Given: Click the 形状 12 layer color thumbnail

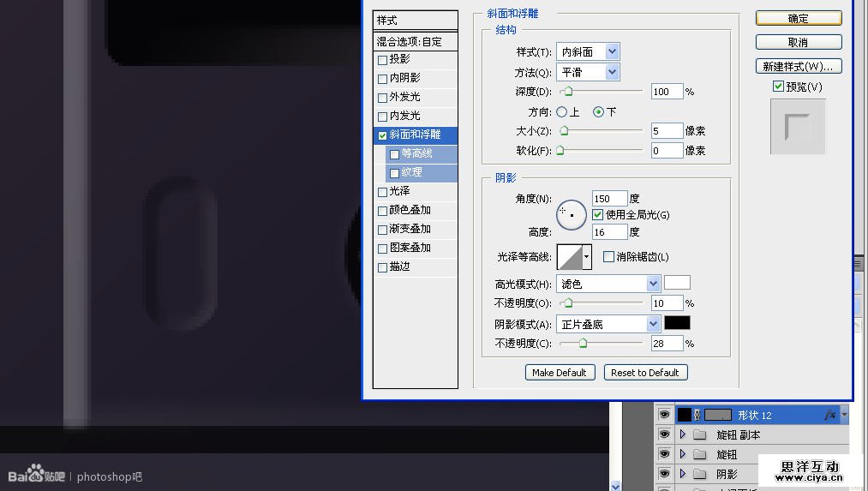Looking at the screenshot, I should point(685,415).
